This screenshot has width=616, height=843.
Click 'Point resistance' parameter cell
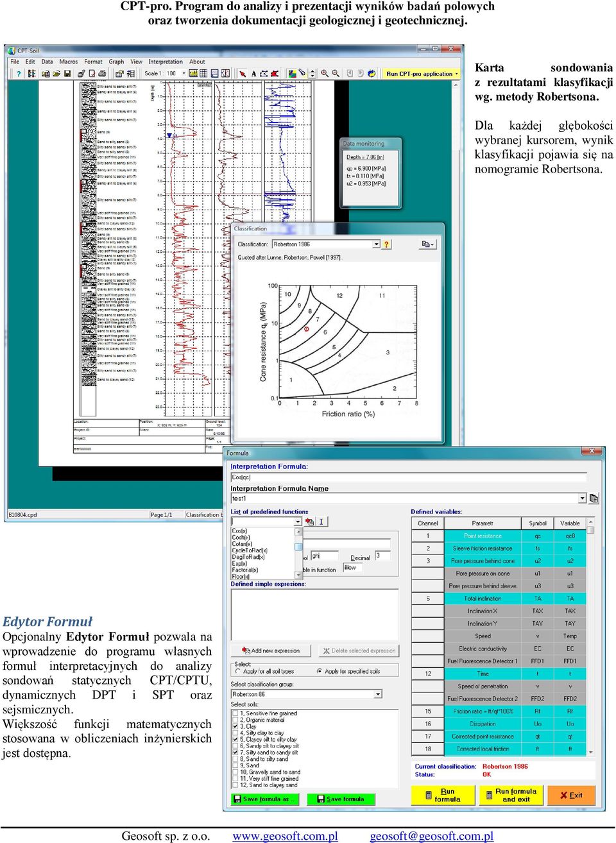coord(483,536)
